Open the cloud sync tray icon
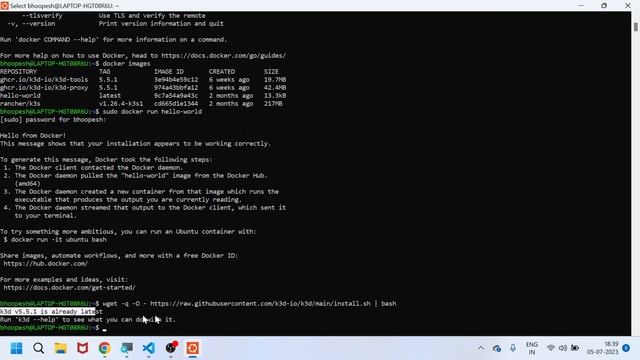This screenshot has height=360, width=640. coord(497,348)
